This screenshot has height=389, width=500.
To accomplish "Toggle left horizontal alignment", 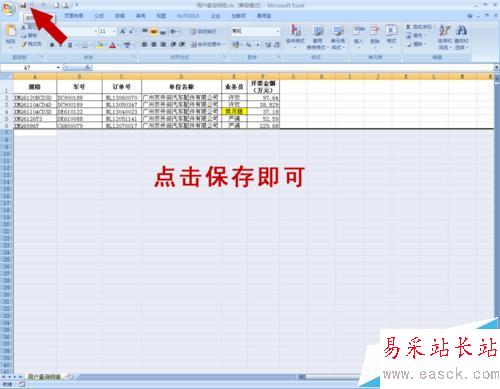I will point(145,44).
